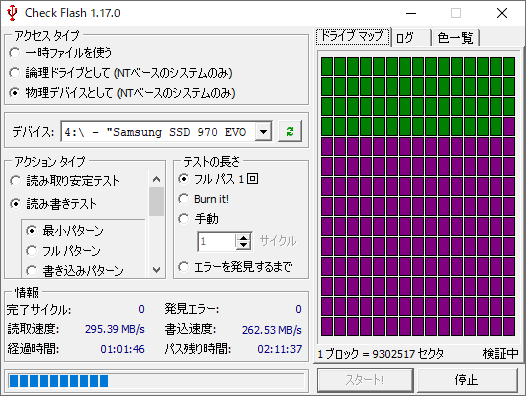Switch to the 色一覧 tab
Image resolution: width=526 pixels, height=396 pixels.
(x=456, y=38)
